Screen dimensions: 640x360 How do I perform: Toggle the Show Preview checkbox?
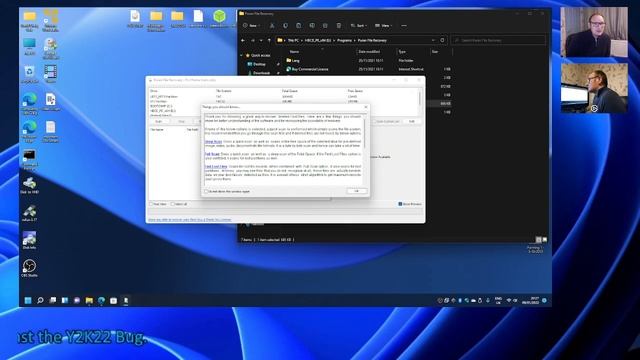[x=400, y=204]
